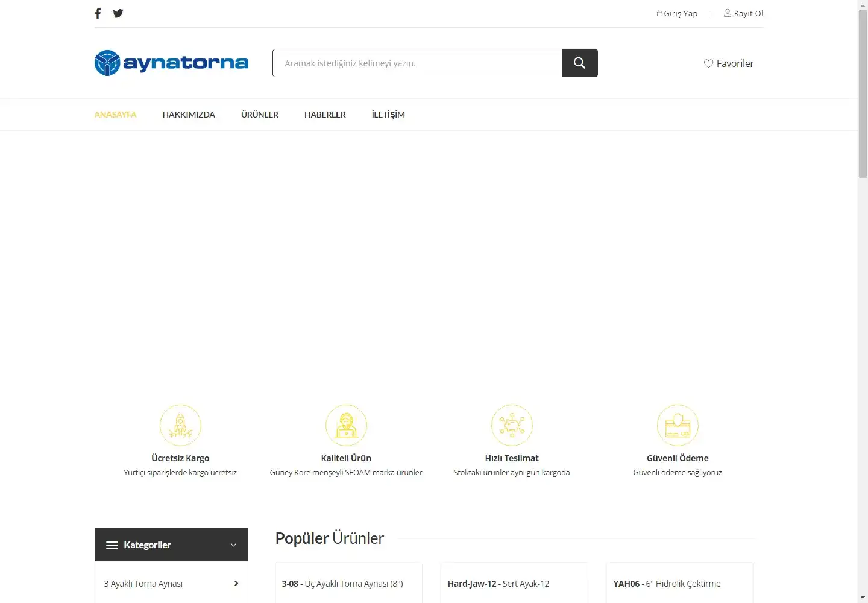Click the search magnifier button
This screenshot has width=868, height=603.
click(579, 63)
